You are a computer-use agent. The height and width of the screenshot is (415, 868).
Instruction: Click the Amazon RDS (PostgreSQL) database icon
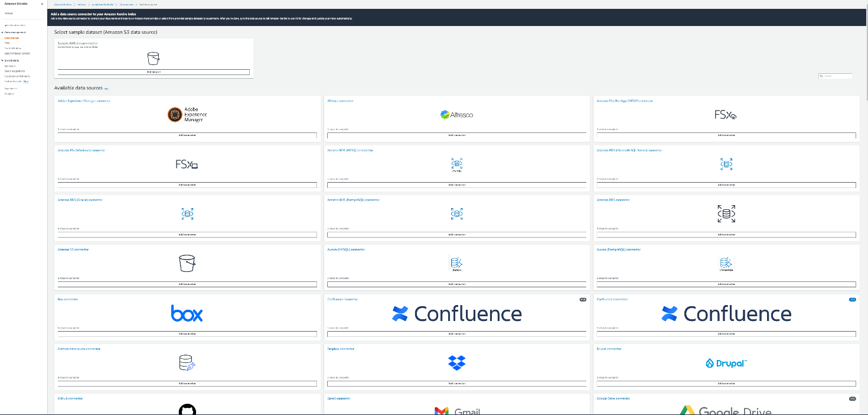pos(456,214)
